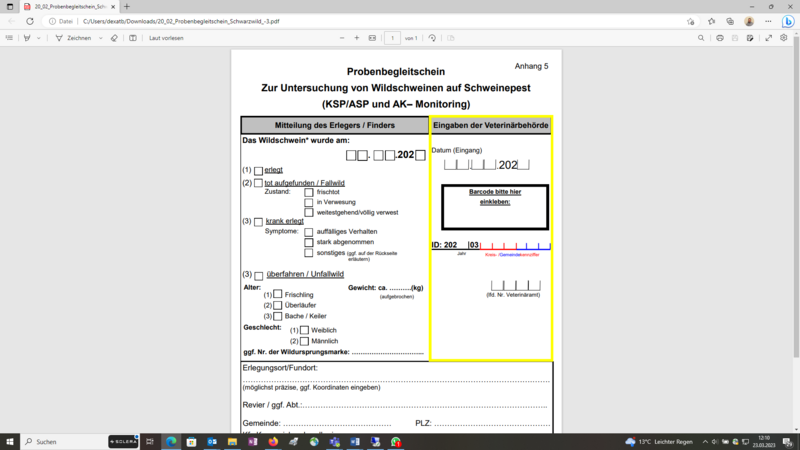Activate the Zeichnen draw tool
Screen dimensions: 800x450
pyautogui.click(x=73, y=38)
